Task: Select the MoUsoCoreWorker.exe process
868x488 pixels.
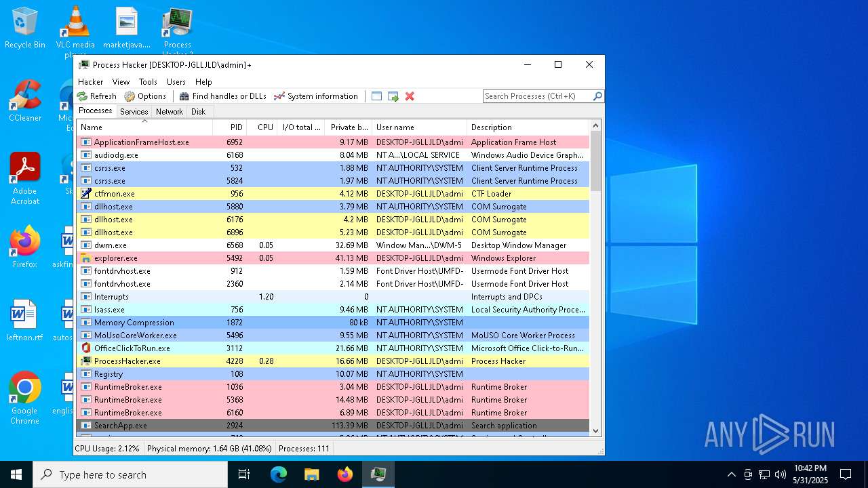Action: tap(333, 335)
